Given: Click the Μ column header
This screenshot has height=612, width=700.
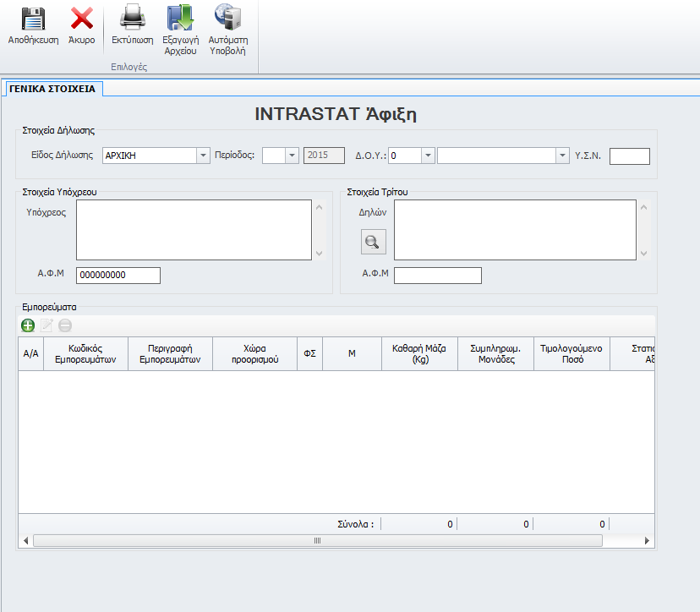Looking at the screenshot, I should tap(353, 353).
